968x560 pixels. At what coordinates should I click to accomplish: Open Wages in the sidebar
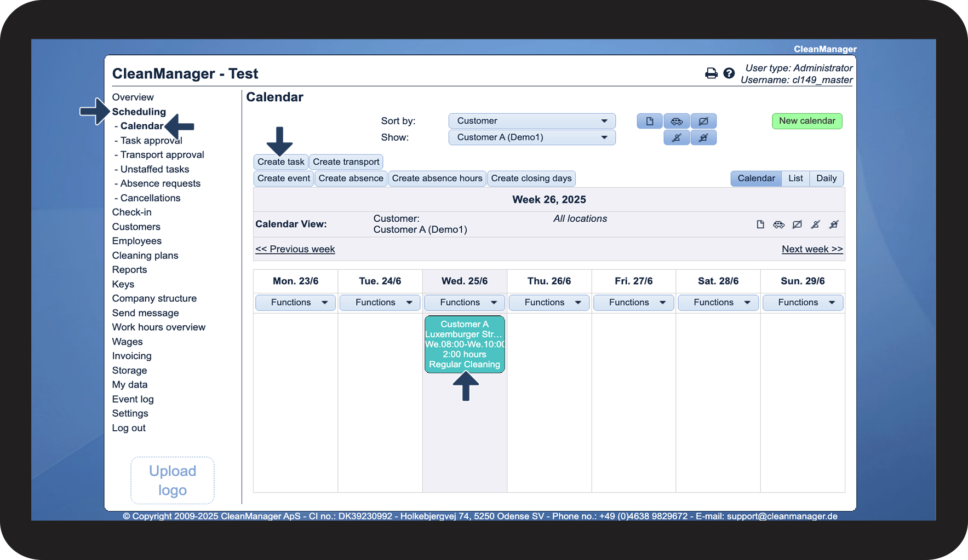coord(128,342)
